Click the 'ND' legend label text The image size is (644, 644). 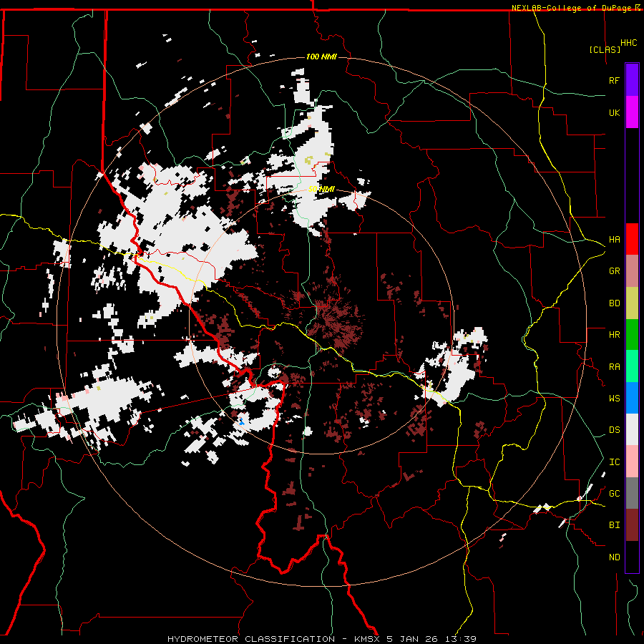point(614,557)
